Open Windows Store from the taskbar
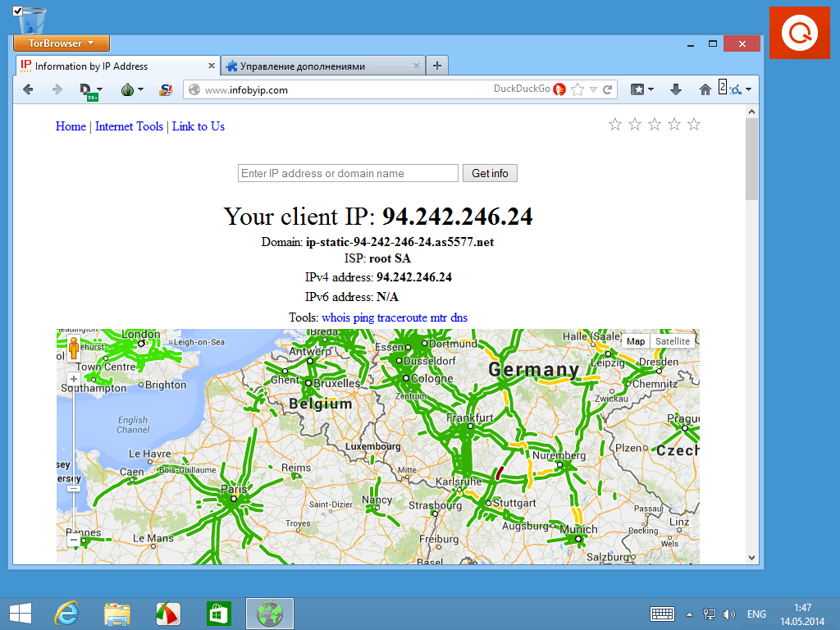 [x=218, y=614]
